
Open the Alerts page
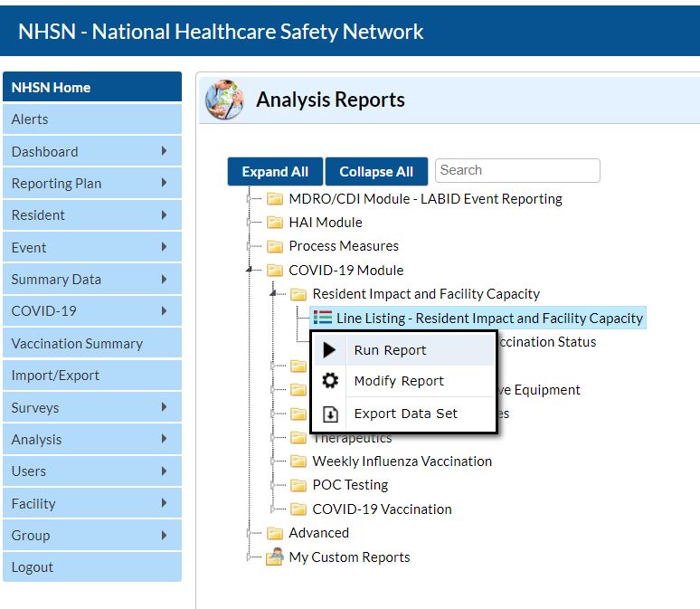click(92, 119)
